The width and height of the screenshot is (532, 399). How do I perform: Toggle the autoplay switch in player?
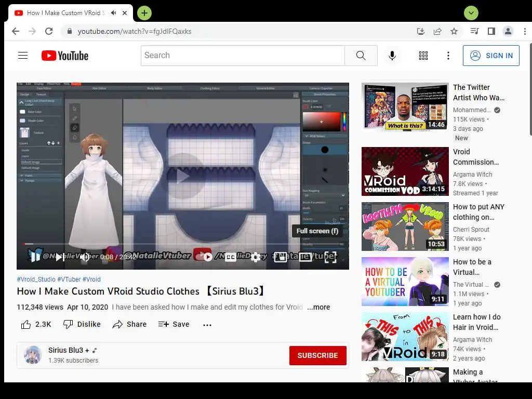click(205, 257)
